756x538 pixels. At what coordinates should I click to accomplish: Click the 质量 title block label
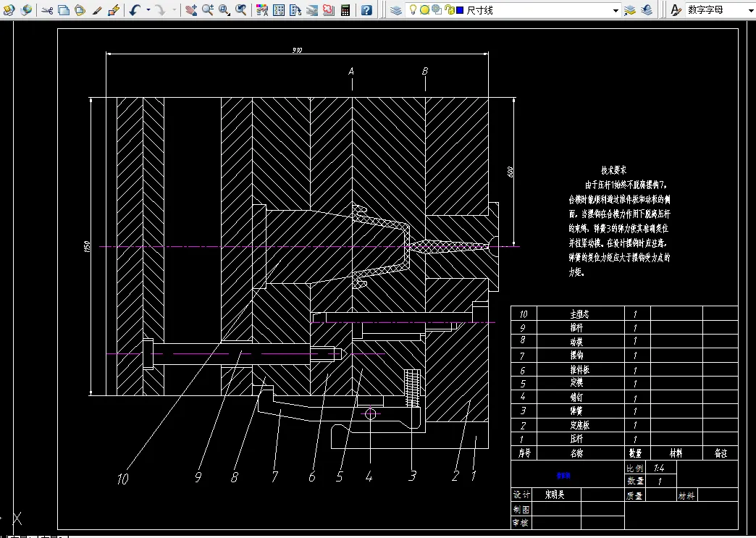click(x=635, y=495)
